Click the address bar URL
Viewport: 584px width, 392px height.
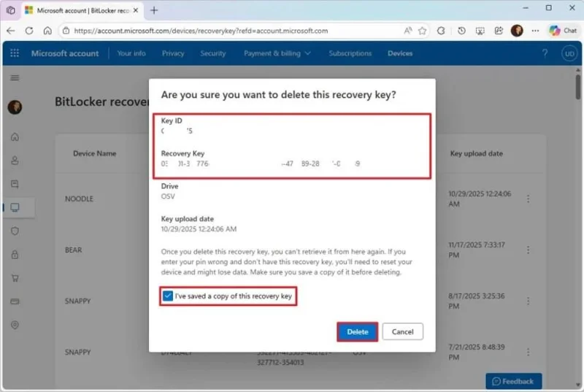[201, 31]
